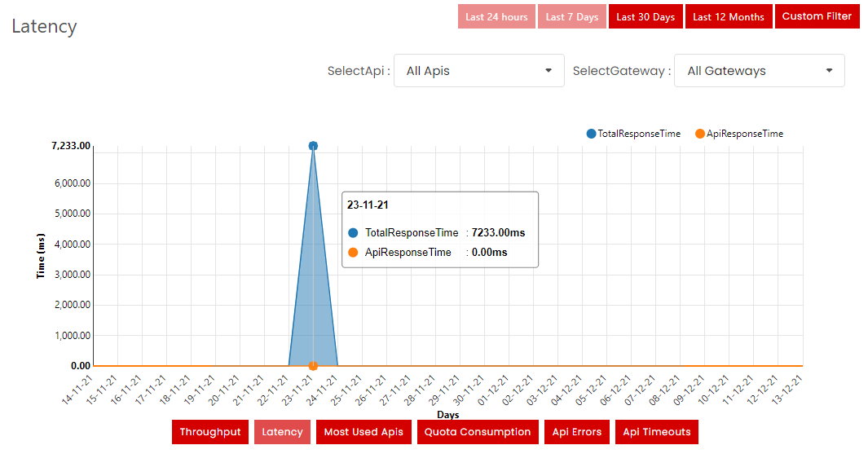Open the Custom Filter option
The width and height of the screenshot is (868, 454).
click(x=817, y=16)
